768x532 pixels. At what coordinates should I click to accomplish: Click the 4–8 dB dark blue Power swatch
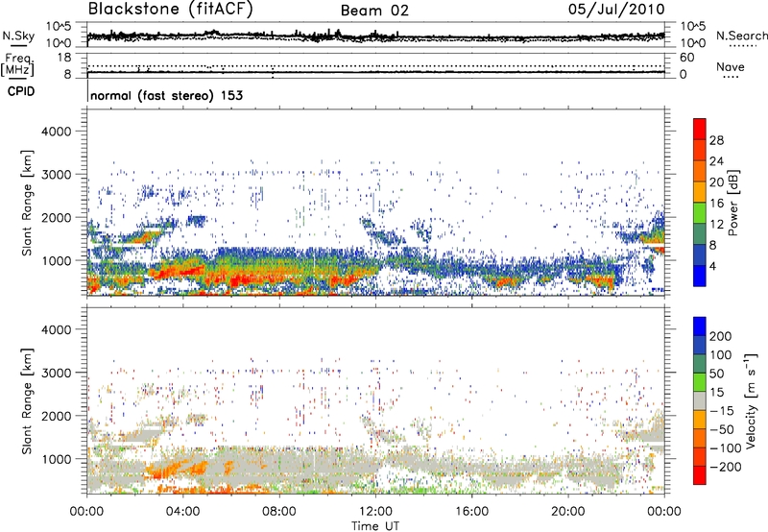tap(700, 255)
